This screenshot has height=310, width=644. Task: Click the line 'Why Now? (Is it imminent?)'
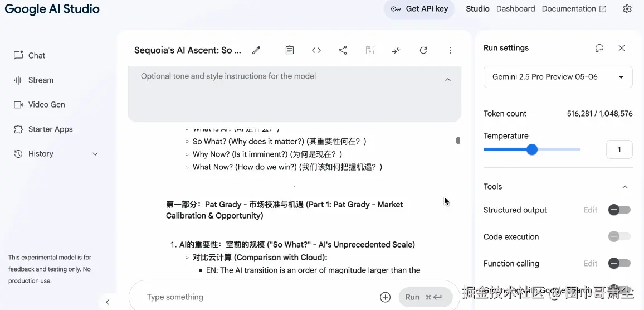tap(267, 154)
